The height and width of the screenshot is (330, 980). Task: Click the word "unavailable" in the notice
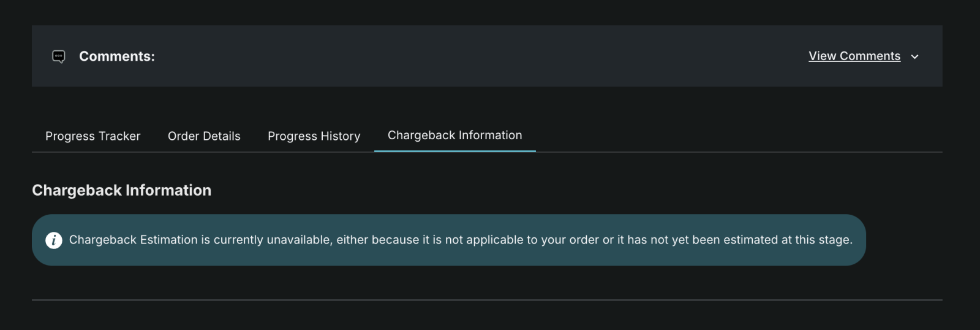(x=299, y=240)
